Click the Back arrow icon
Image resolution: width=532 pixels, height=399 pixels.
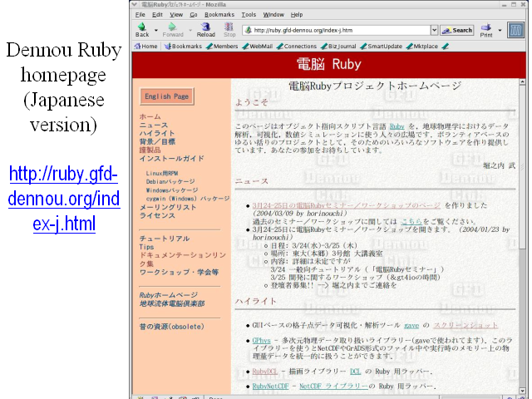coord(142,27)
